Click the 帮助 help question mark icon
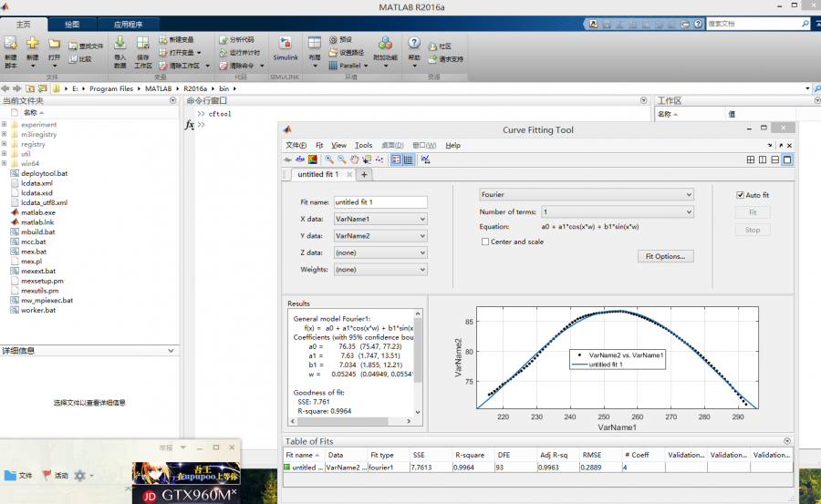 (414, 44)
